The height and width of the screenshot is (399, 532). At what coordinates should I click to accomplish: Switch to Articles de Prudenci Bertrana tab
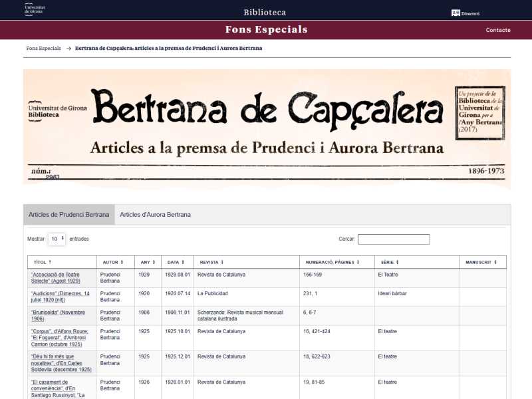pyautogui.click(x=69, y=214)
